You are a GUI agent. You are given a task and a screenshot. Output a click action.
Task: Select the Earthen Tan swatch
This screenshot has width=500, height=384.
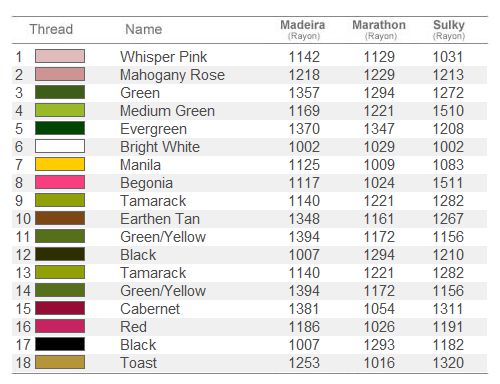point(60,218)
